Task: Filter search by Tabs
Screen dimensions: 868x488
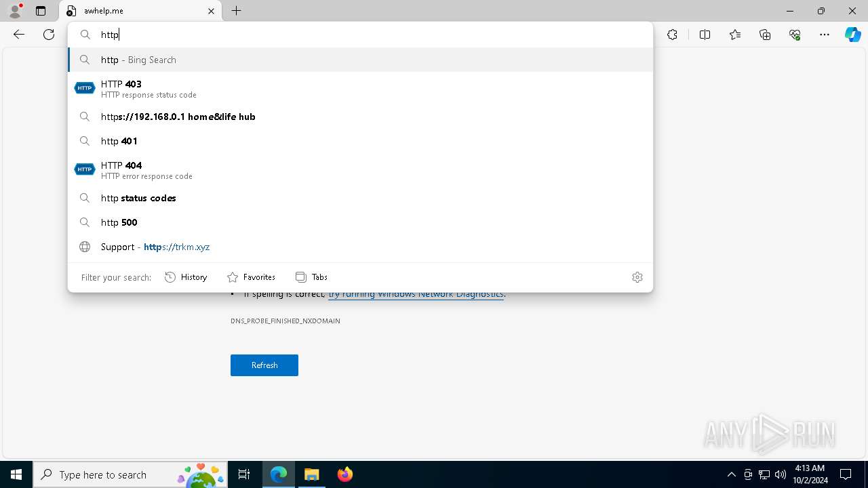Action: pyautogui.click(x=311, y=277)
